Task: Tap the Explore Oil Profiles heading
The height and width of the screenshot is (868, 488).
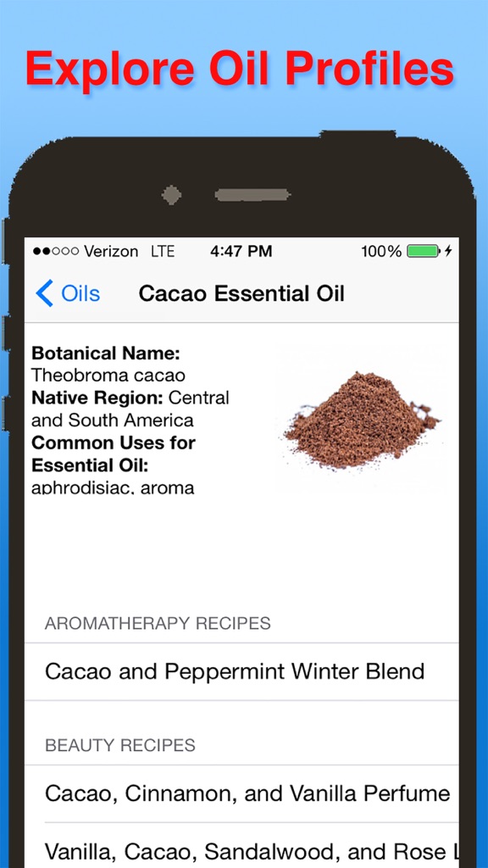Action: [x=240, y=68]
